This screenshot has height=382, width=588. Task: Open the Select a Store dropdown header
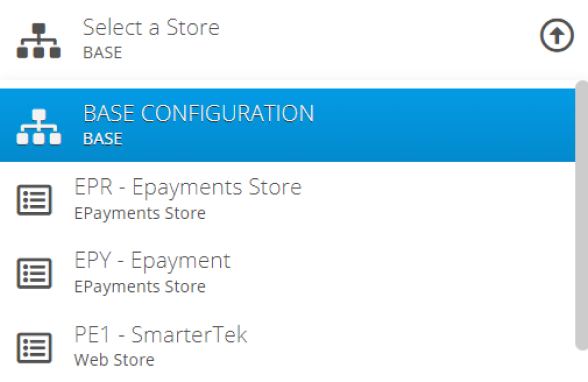pyautogui.click(x=294, y=39)
